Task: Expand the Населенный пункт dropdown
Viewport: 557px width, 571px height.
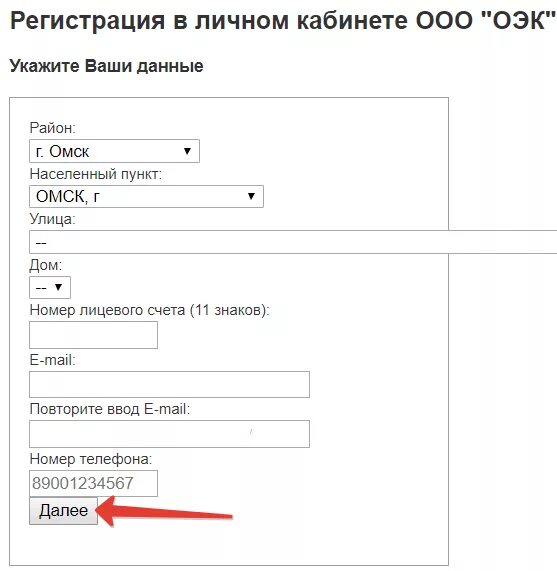Action: click(x=146, y=197)
